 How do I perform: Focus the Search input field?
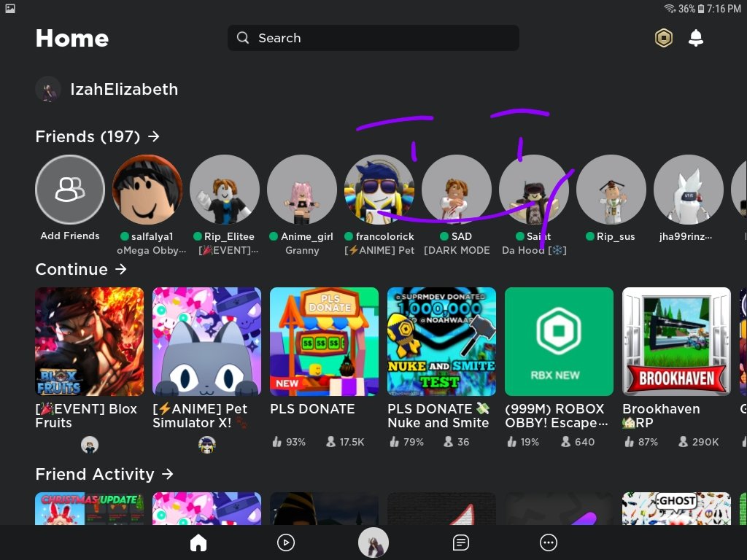pos(373,38)
